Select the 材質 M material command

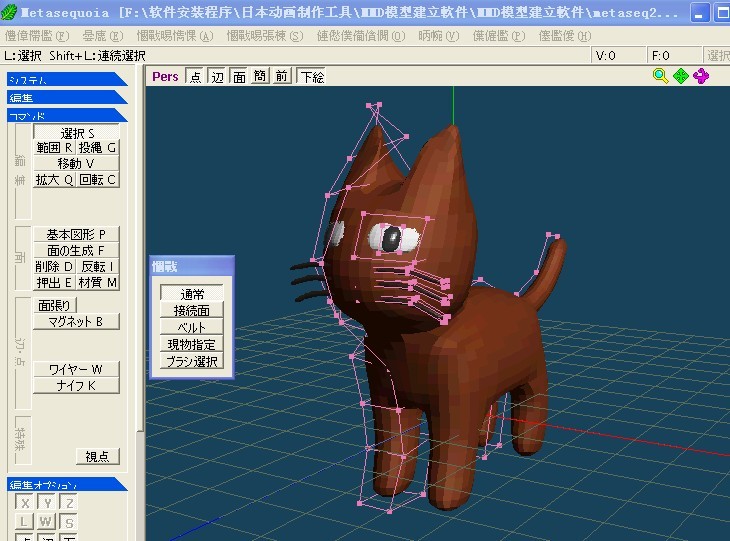pyautogui.click(x=98, y=283)
